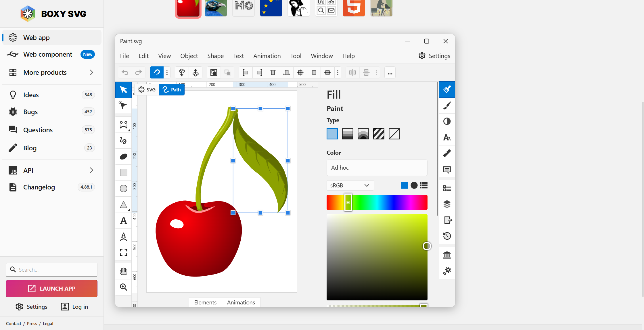Open the Changelog link

[x=39, y=187]
